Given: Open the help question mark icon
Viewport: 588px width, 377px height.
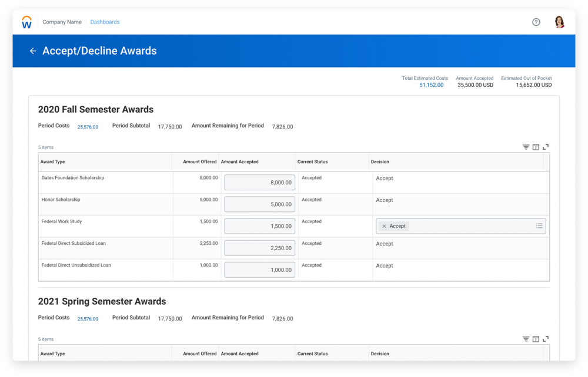Looking at the screenshot, I should (536, 22).
